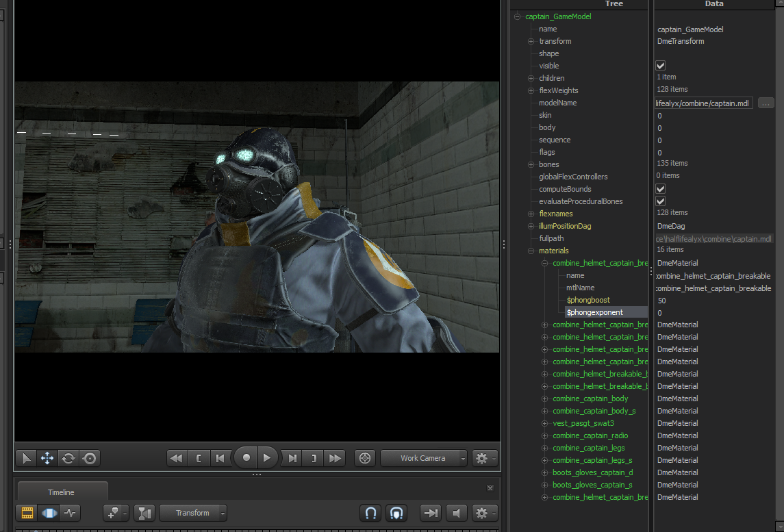784x532 pixels.
Task: Click the $phongexponent value 0
Action: coord(659,313)
